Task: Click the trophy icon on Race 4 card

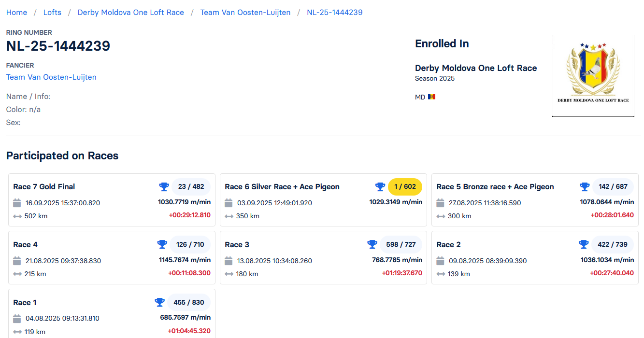Action: point(162,244)
